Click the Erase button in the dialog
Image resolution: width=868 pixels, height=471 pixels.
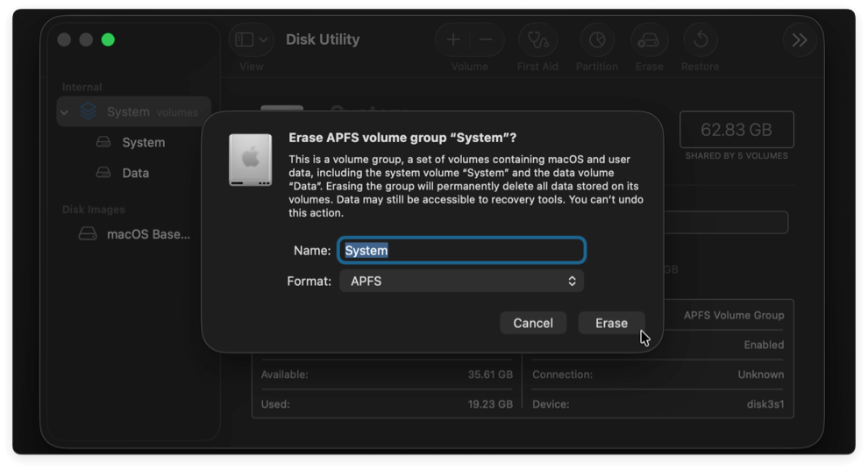(x=611, y=323)
